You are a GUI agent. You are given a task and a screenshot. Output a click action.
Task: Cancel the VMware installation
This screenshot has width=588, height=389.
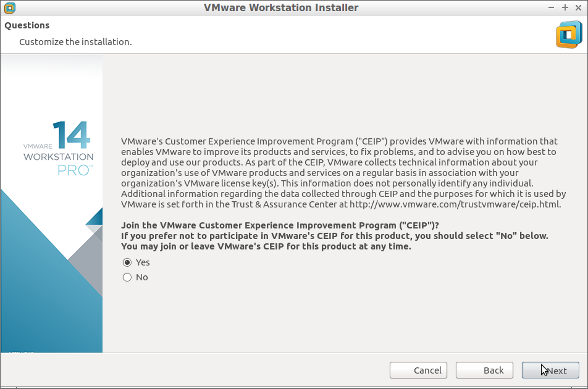[x=419, y=370]
